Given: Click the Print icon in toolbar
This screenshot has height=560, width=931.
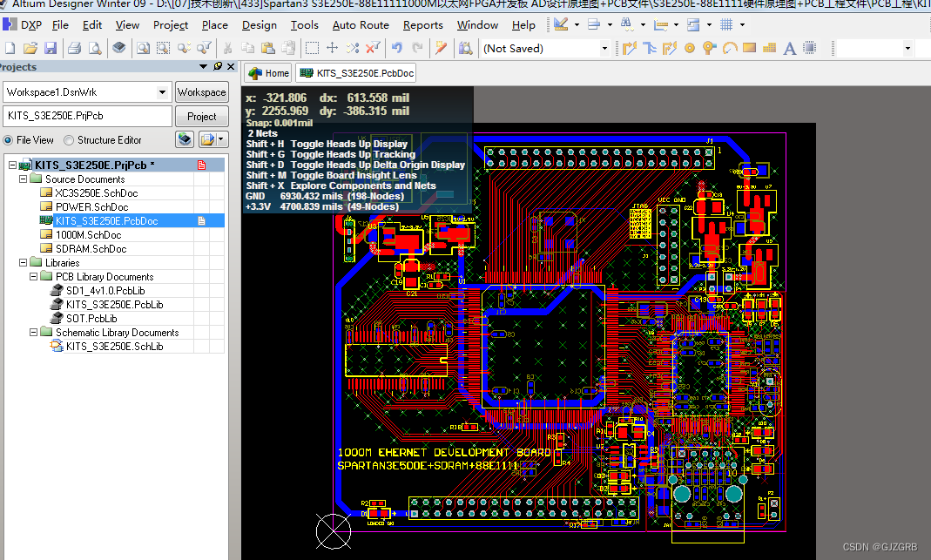Looking at the screenshot, I should click(74, 48).
